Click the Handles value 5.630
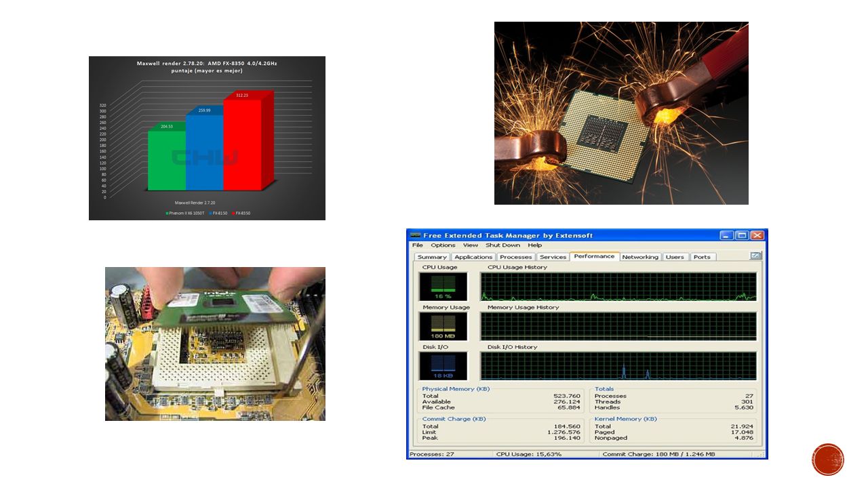Image resolution: width=868 pixels, height=488 pixels. point(744,408)
